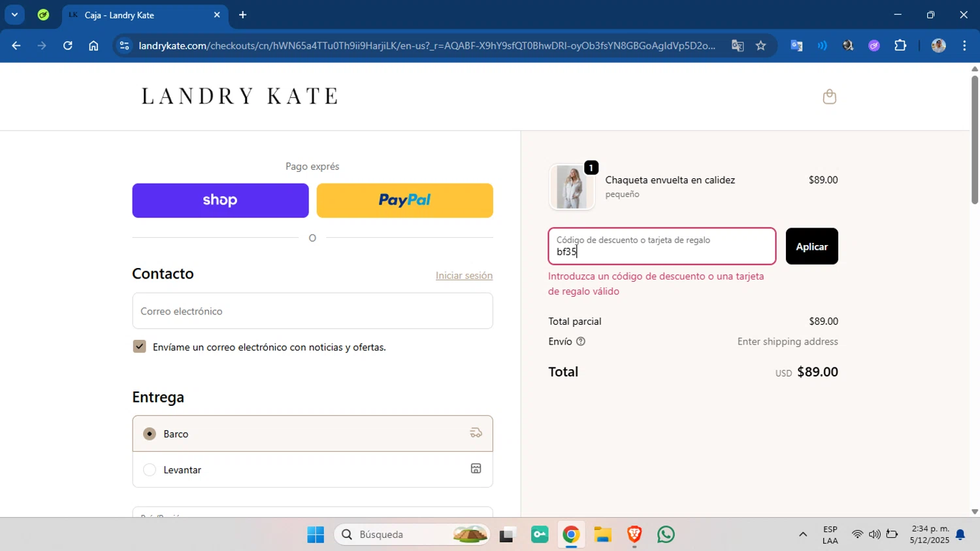The height and width of the screenshot is (551, 980).
Task: Pay with Shop express button
Action: (x=220, y=200)
